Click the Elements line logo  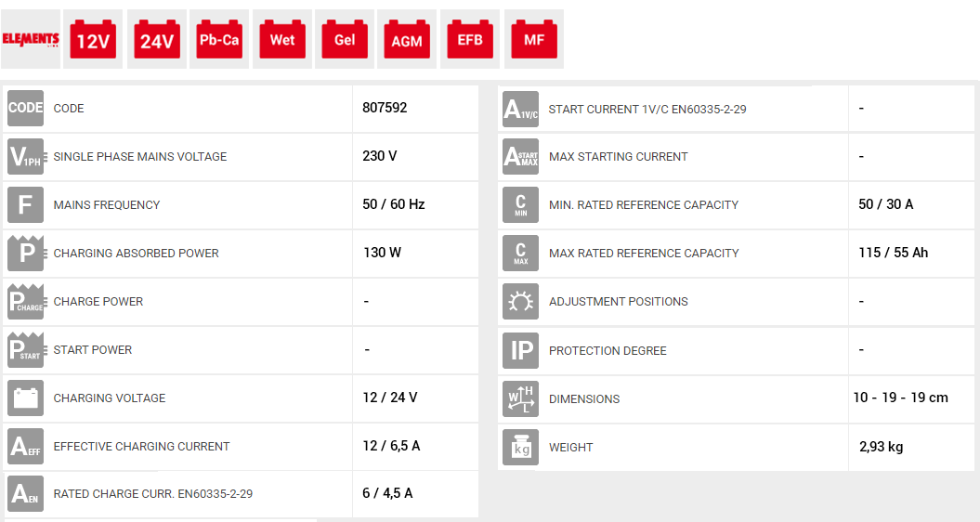pyautogui.click(x=31, y=39)
